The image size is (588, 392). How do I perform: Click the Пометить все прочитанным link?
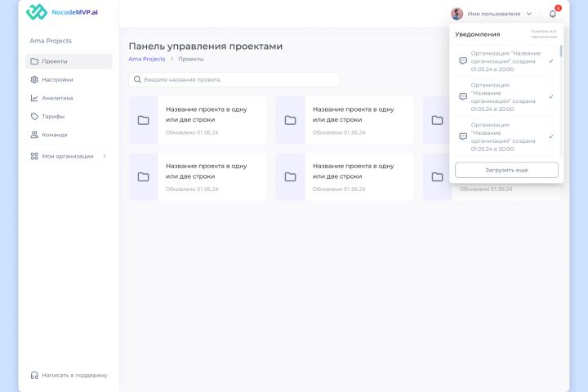[x=544, y=34]
